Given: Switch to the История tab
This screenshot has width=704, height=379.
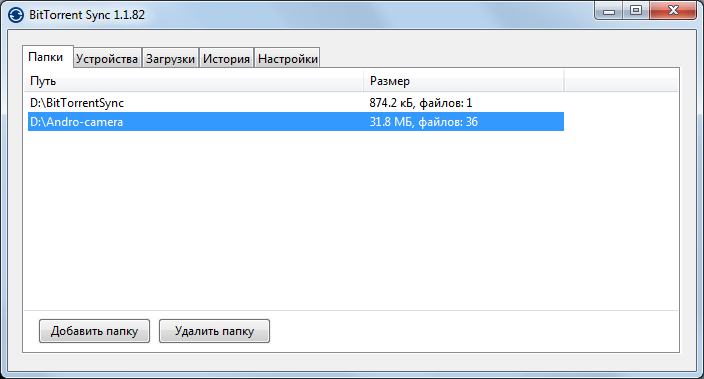Looking at the screenshot, I should point(226,58).
